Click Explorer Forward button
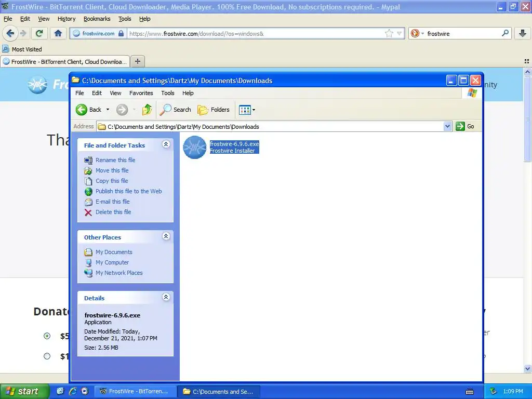 coord(122,110)
